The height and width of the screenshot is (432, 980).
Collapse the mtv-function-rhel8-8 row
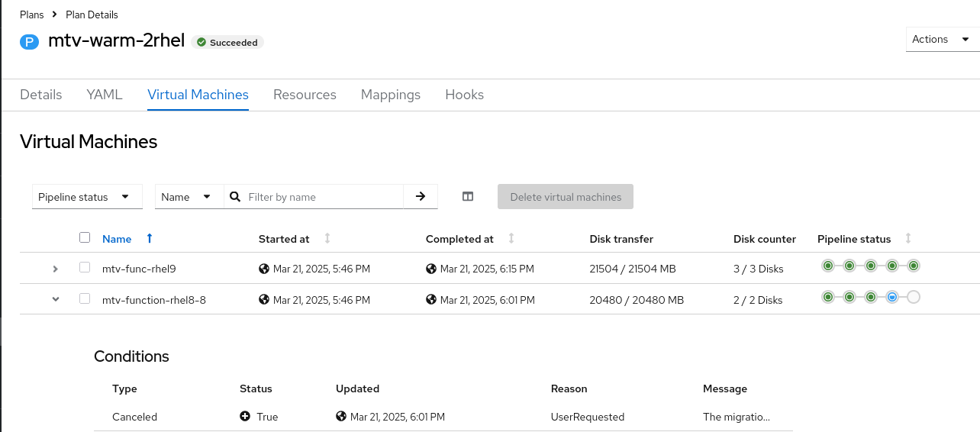55,299
